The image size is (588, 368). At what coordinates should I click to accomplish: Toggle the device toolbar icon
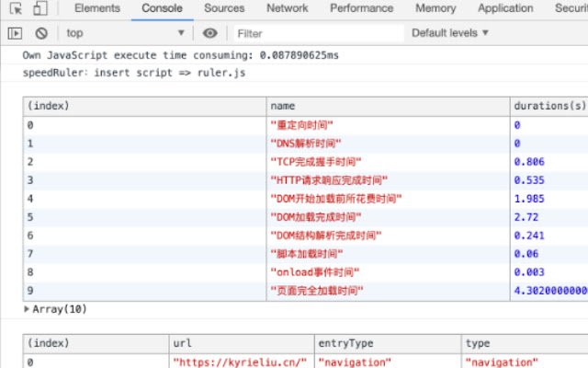click(x=40, y=8)
